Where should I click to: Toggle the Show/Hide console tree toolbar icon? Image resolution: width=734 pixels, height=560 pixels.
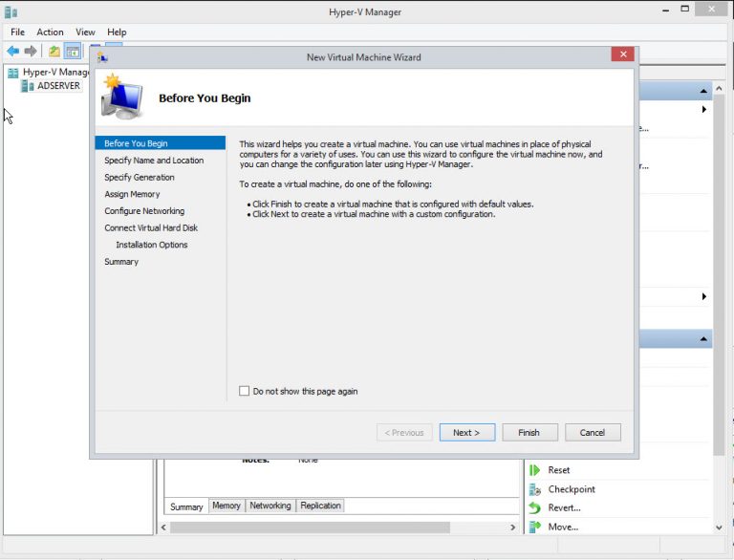(x=73, y=51)
